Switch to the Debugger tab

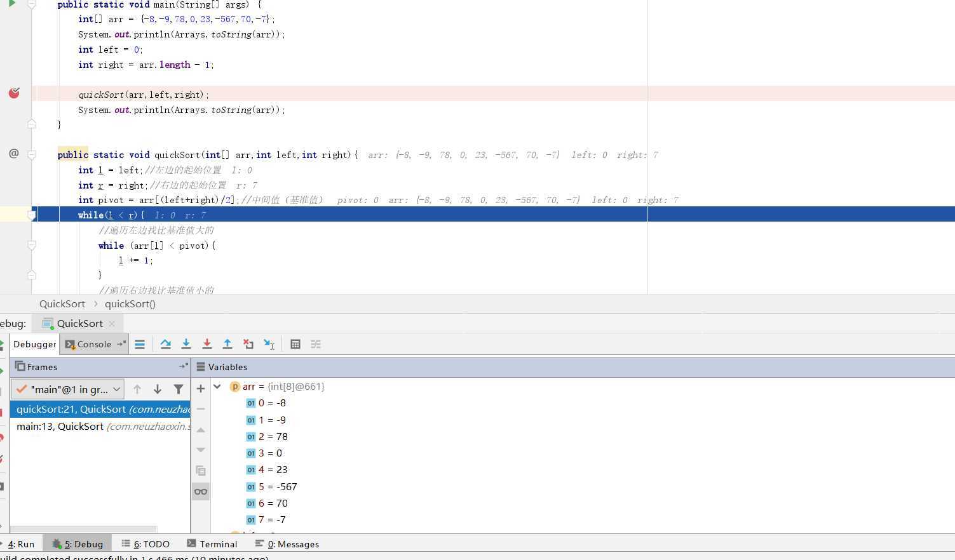(x=35, y=344)
